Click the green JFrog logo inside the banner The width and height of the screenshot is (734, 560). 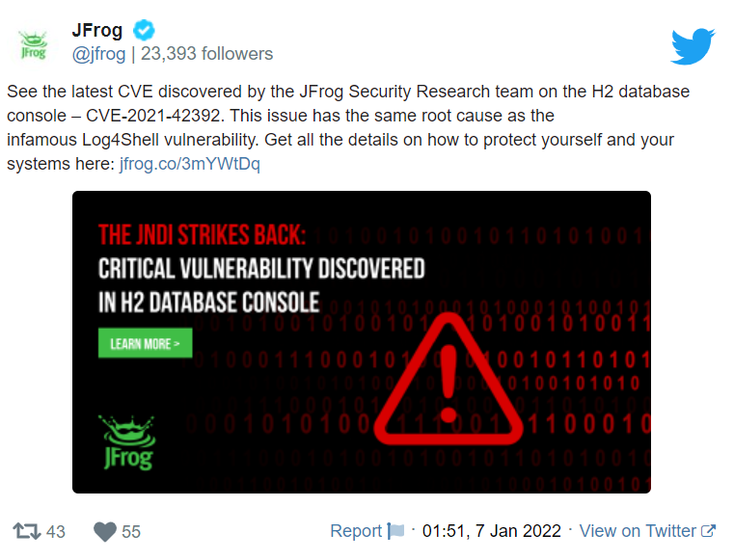click(127, 441)
